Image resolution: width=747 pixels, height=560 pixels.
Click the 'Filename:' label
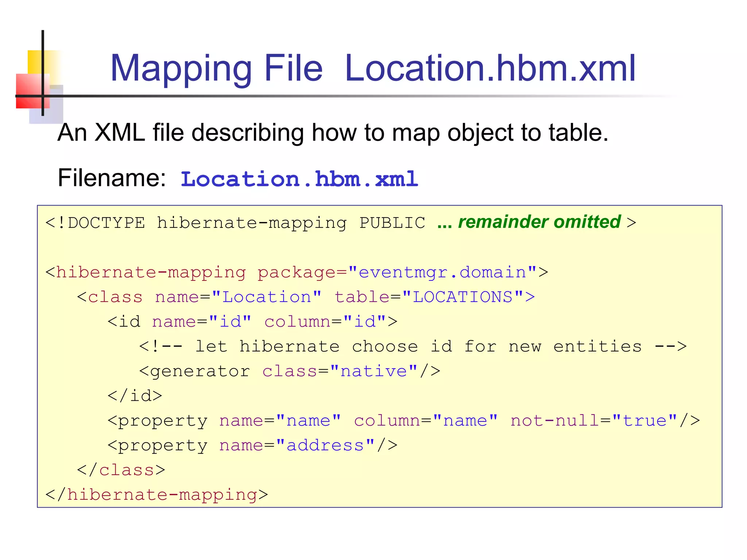[112, 178]
